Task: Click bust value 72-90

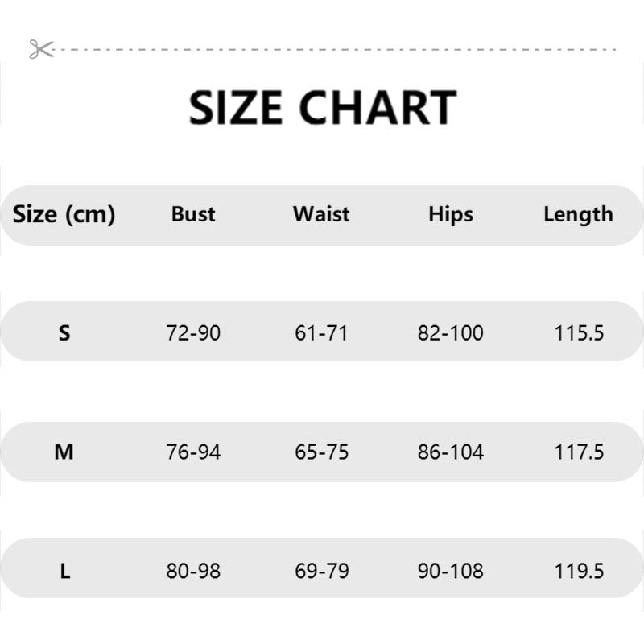Action: (x=193, y=332)
